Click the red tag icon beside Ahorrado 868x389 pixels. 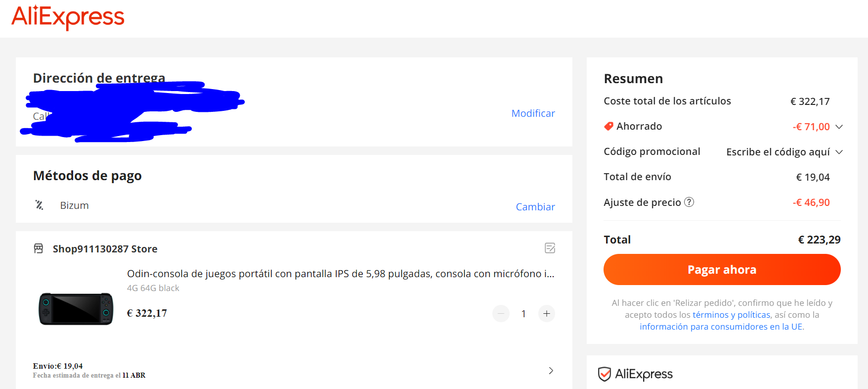[608, 126]
